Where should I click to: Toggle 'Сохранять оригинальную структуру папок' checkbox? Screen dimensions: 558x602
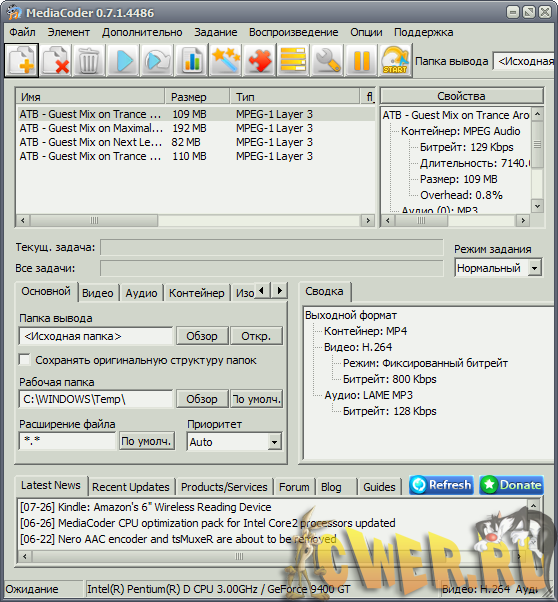pyautogui.click(x=25, y=360)
